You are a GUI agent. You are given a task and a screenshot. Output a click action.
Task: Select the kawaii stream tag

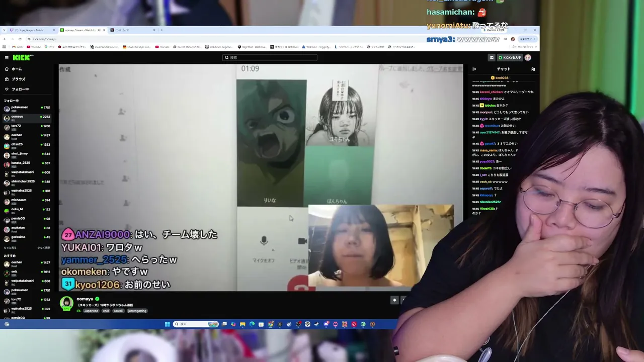tap(118, 311)
